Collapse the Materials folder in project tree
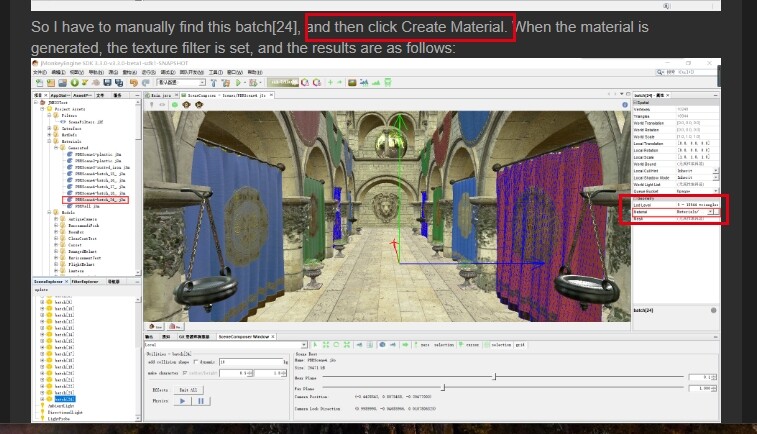This screenshot has height=434, width=757. coord(49,141)
